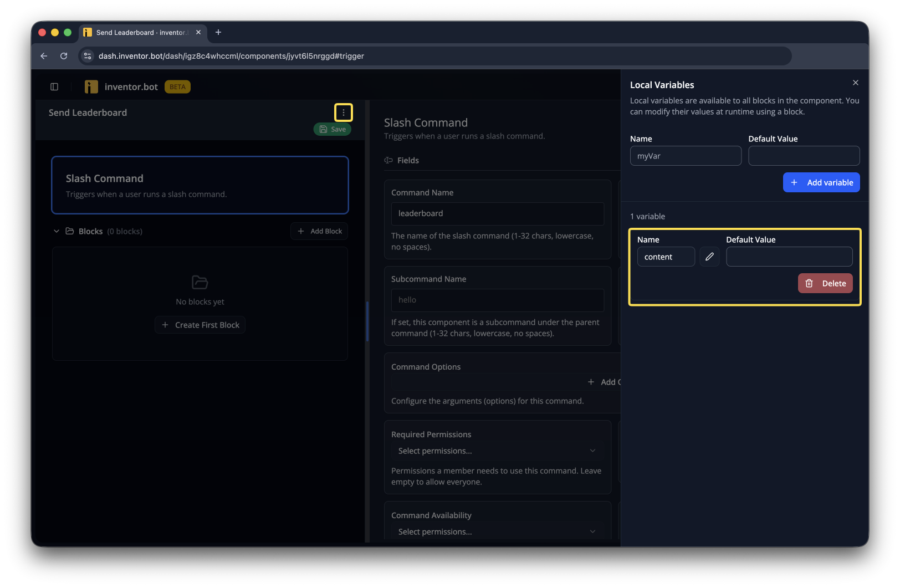Image resolution: width=900 pixels, height=588 pixels.
Task: Select the Send Leaderboard browser tab
Action: point(143,32)
